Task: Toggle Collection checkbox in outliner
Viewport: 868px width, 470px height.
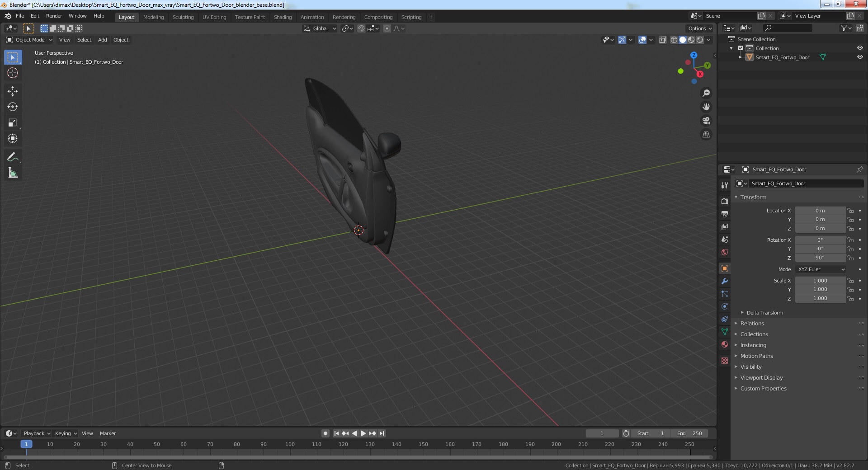Action: (x=741, y=48)
